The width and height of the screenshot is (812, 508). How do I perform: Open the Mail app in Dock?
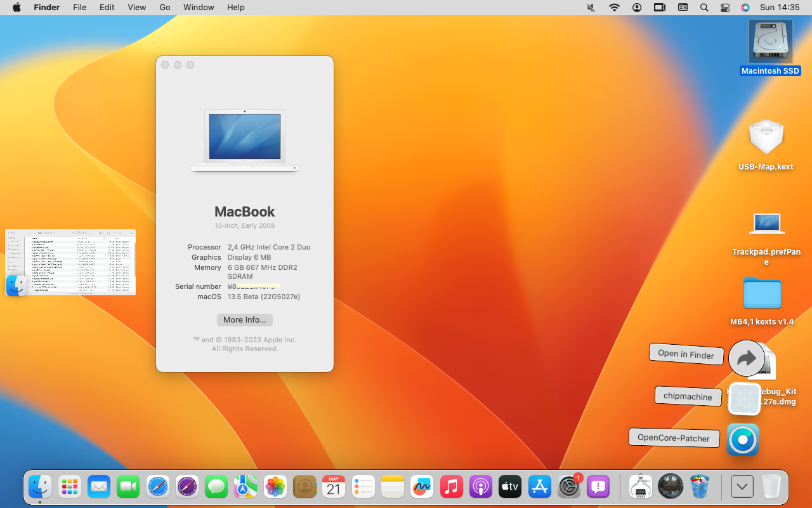click(99, 487)
